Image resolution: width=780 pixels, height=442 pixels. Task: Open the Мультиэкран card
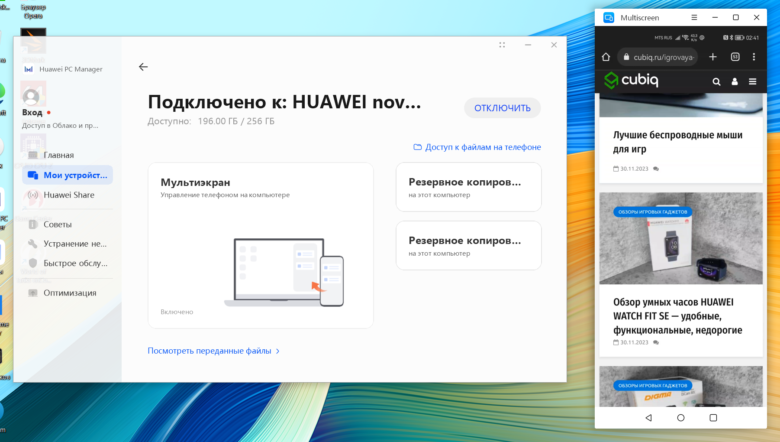[261, 245]
